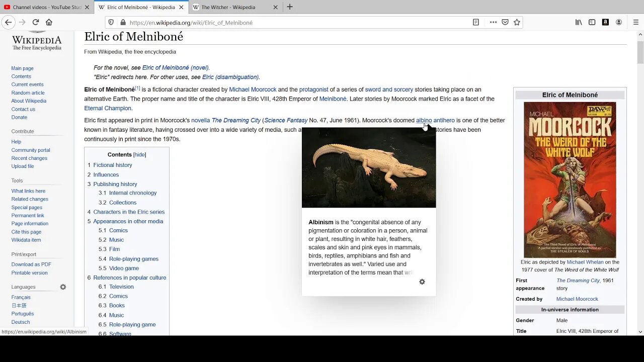Save page to Pocket icon
The width and height of the screenshot is (644, 362).
(x=505, y=22)
